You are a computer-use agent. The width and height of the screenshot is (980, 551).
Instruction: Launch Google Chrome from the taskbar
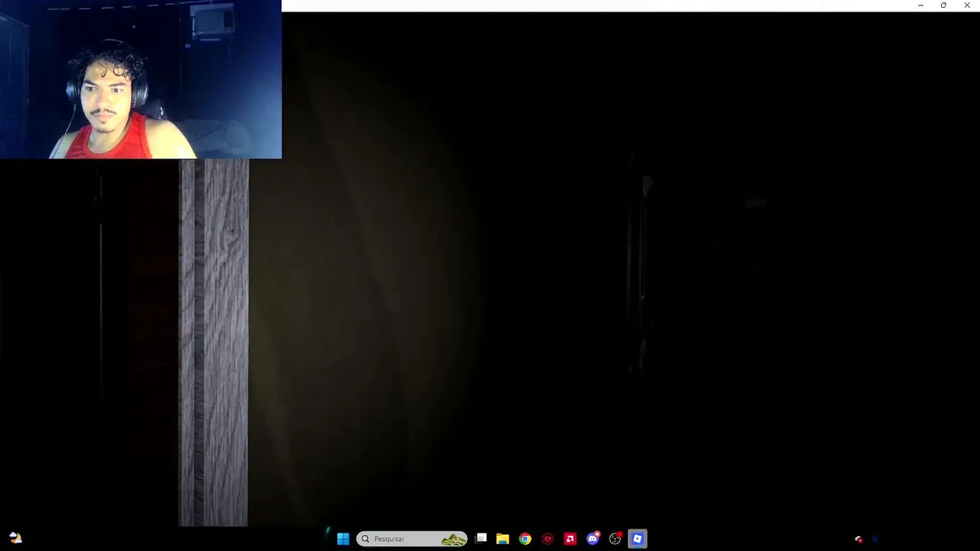[525, 539]
